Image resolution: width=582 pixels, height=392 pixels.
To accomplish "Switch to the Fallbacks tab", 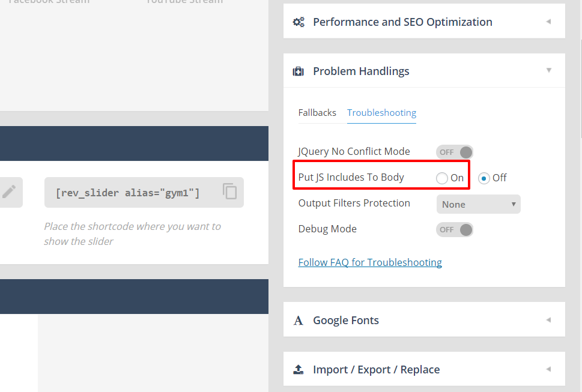I will (x=317, y=113).
